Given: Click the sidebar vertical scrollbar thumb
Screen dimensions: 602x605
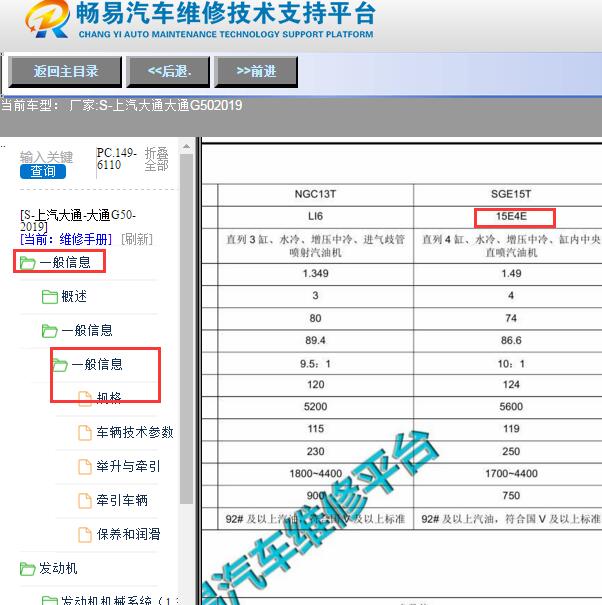Looking at the screenshot, I should point(186,329).
